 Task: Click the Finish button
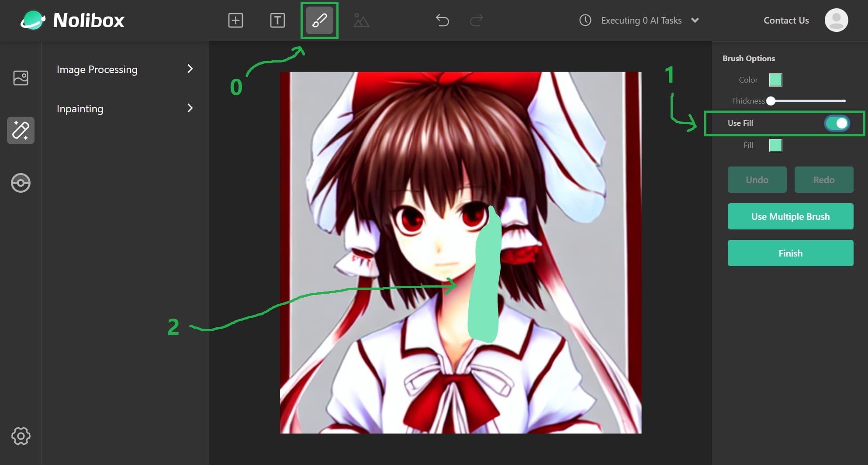pyautogui.click(x=790, y=253)
